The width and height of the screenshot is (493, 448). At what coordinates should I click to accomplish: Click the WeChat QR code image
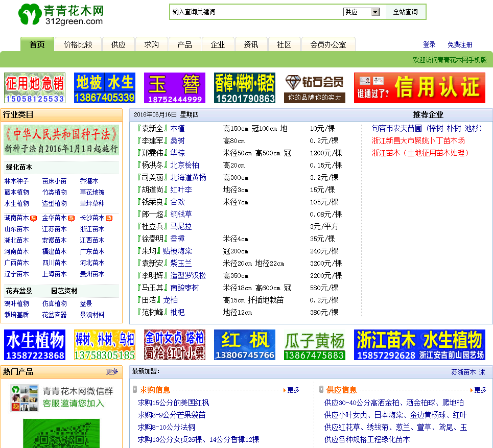pos(61,433)
